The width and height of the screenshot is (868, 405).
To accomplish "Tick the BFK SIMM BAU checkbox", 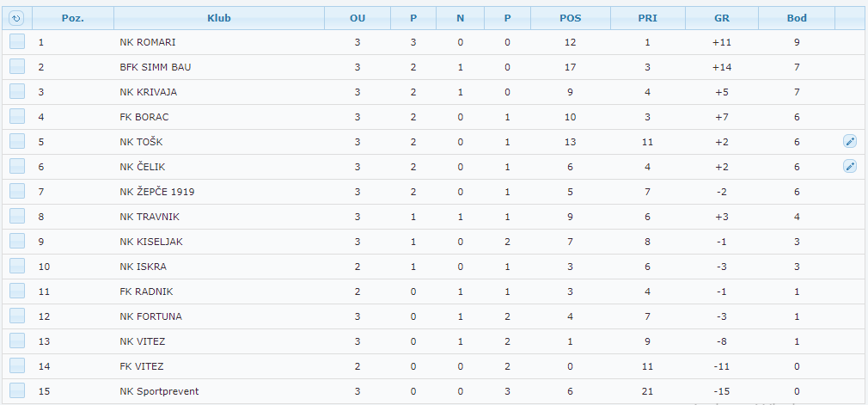I will pyautogui.click(x=17, y=67).
